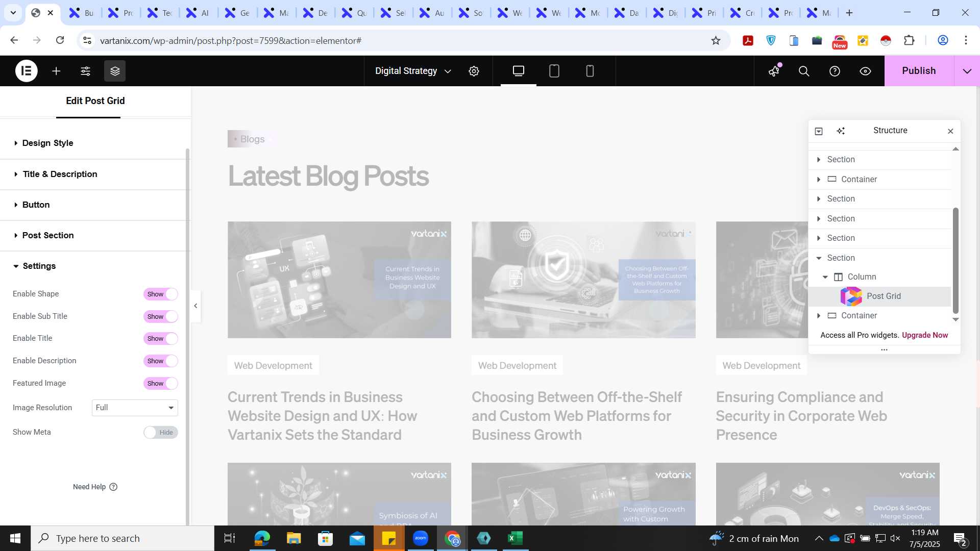This screenshot has height=551, width=980.
Task: Open the Image Resolution dropdown
Action: click(x=135, y=408)
